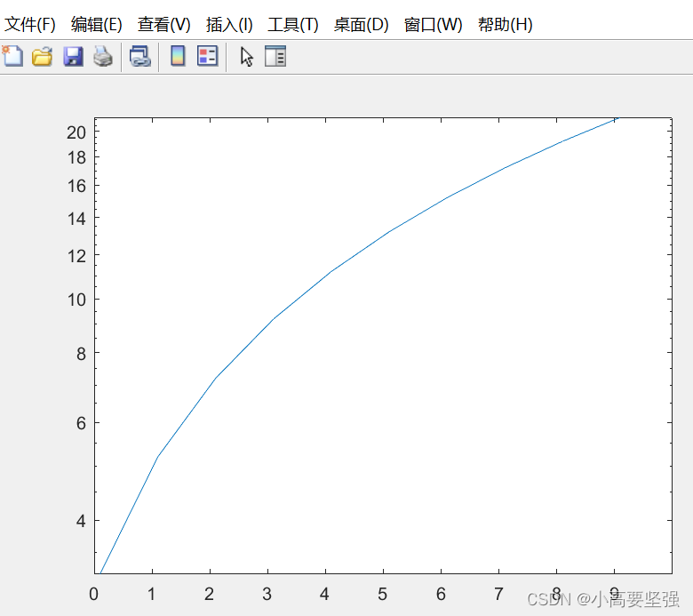Open the 帮助(H) menu
This screenshot has height=616, width=693.
tap(506, 24)
